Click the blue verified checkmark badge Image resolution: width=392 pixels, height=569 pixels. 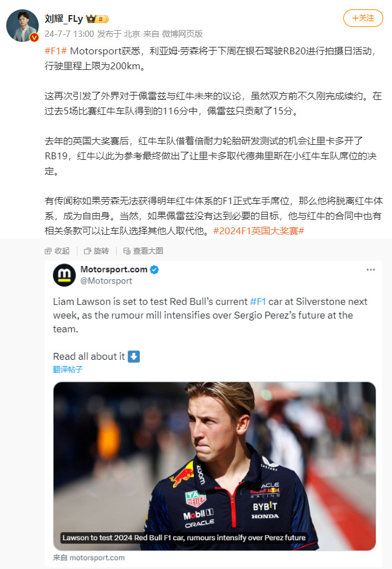pyautogui.click(x=154, y=270)
